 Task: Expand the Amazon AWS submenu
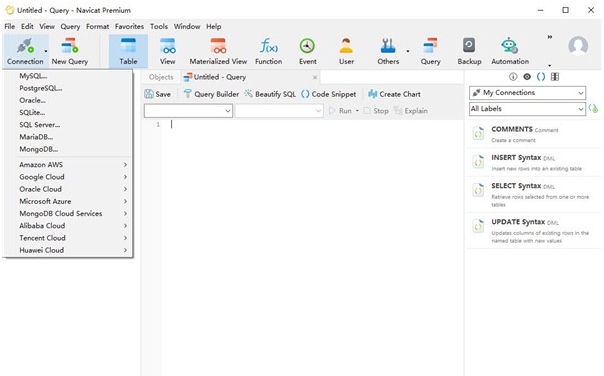pyautogui.click(x=68, y=164)
